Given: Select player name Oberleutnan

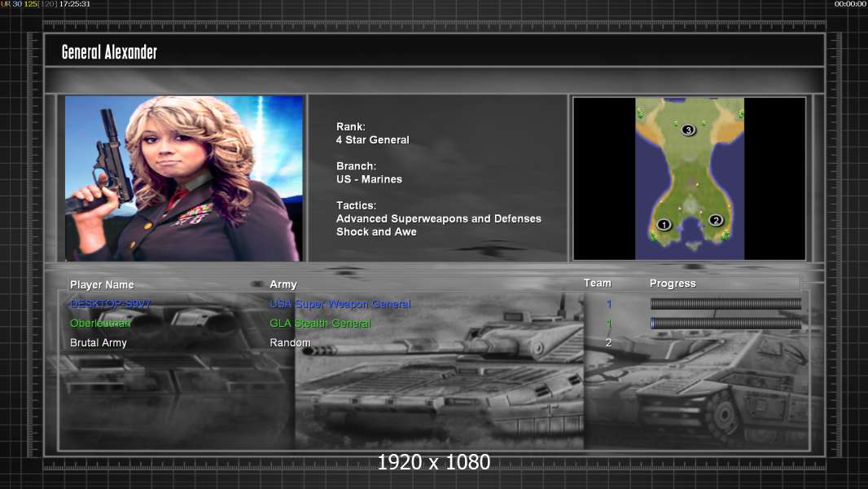Looking at the screenshot, I should 100,323.
